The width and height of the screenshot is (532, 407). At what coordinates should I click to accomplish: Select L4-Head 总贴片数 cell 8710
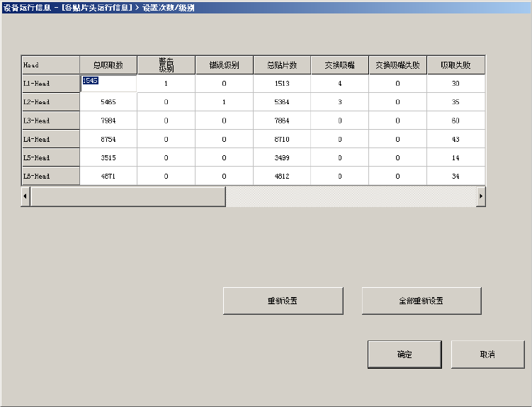click(x=282, y=139)
